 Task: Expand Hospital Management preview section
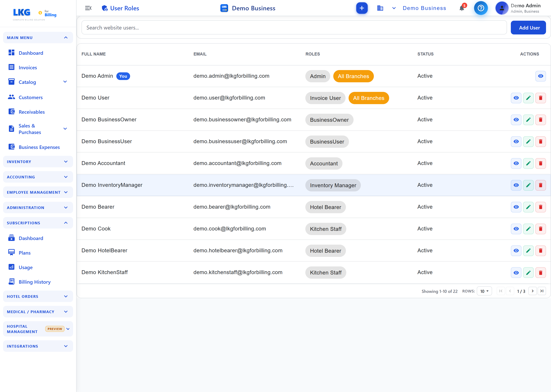click(x=38, y=329)
